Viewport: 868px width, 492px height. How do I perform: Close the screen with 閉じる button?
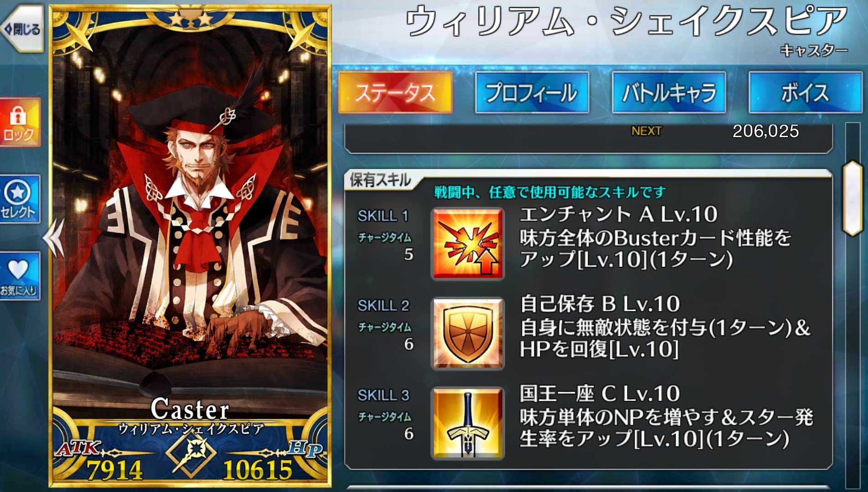pyautogui.click(x=22, y=29)
